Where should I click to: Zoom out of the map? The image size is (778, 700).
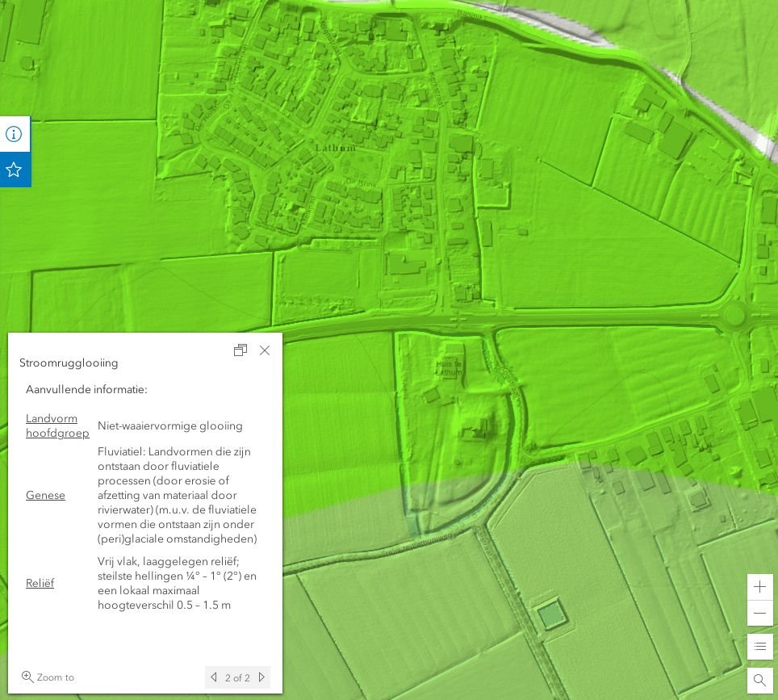759,614
